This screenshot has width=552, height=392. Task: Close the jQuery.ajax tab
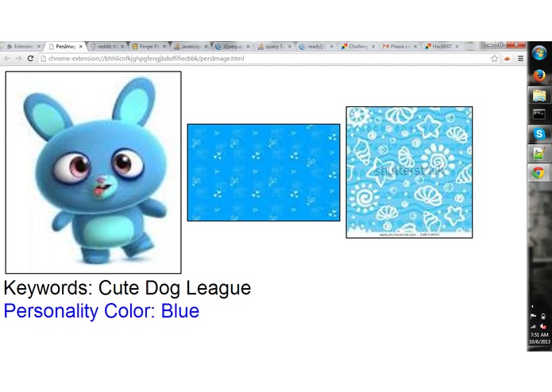pos(248,46)
